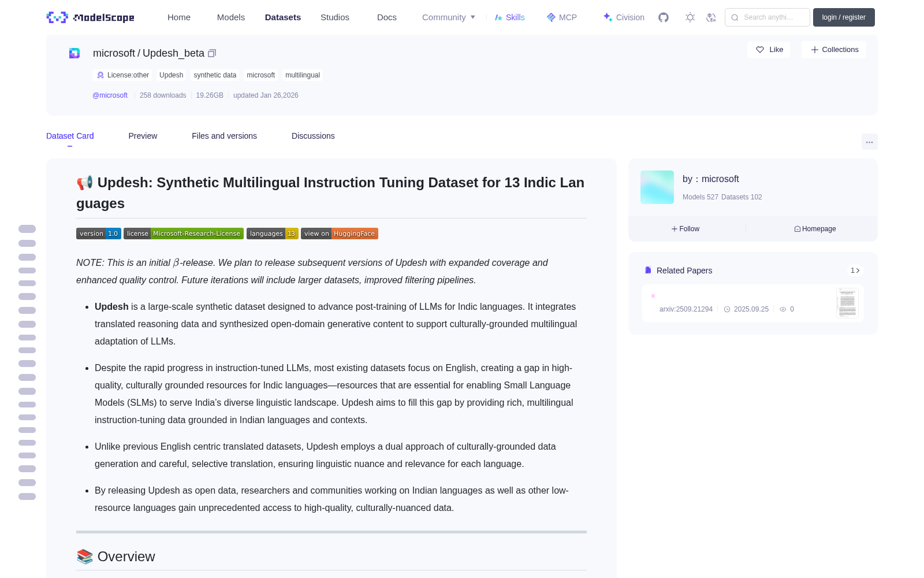
Task: Open the GitHub repository icon
Action: 664,17
